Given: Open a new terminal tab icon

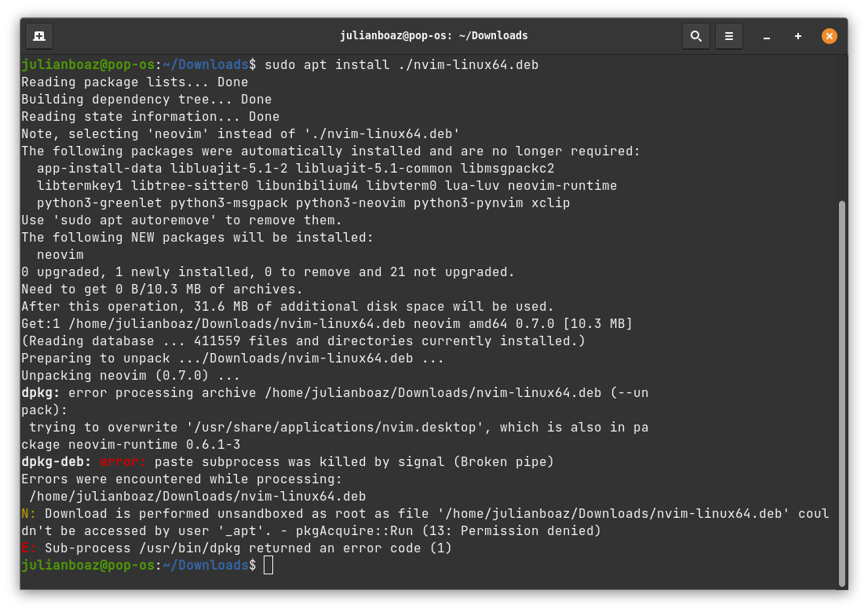Looking at the screenshot, I should [39, 36].
